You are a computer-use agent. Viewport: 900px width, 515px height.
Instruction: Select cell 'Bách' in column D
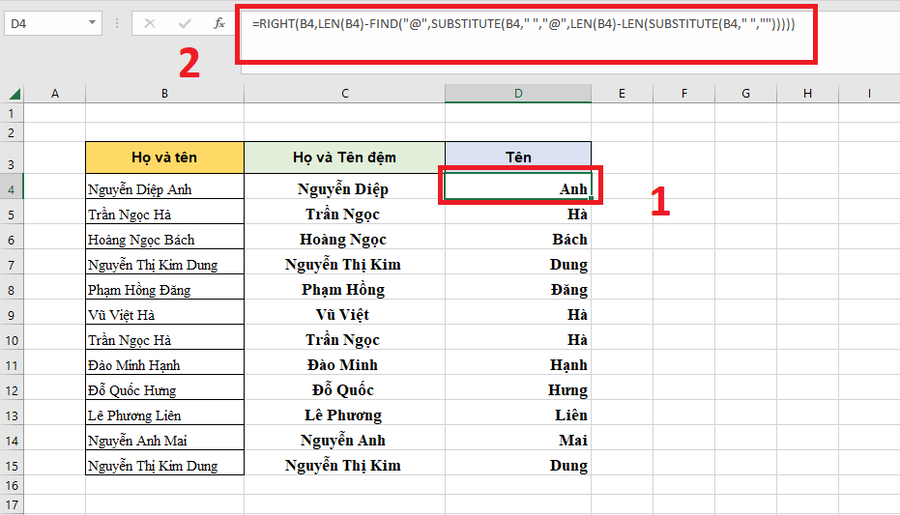[x=518, y=239]
